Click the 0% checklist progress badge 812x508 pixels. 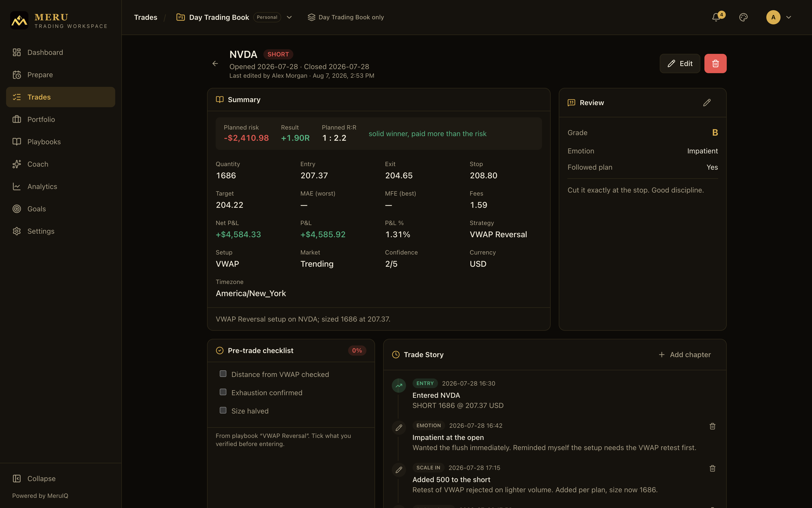click(x=357, y=351)
